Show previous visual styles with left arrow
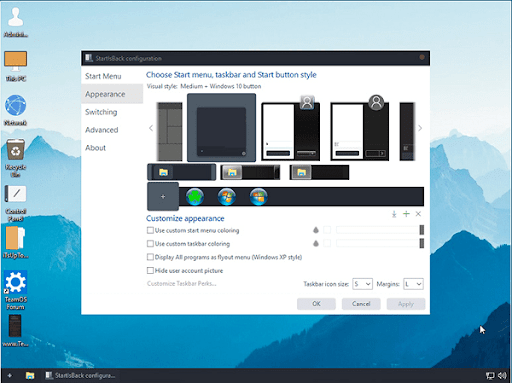The height and width of the screenshot is (383, 512). click(x=151, y=128)
